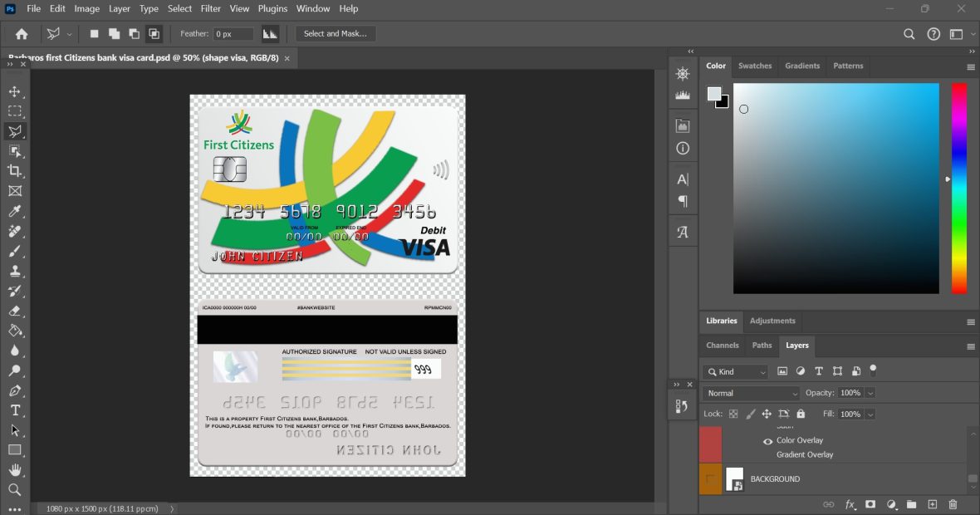
Task: Select the Zoom tool
Action: pyautogui.click(x=14, y=490)
